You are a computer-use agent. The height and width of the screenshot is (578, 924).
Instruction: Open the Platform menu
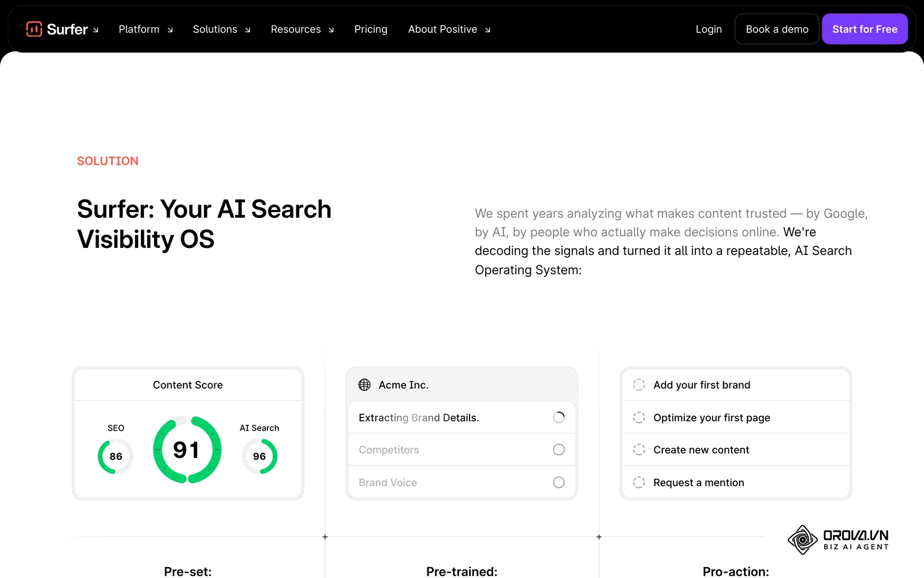tap(139, 29)
